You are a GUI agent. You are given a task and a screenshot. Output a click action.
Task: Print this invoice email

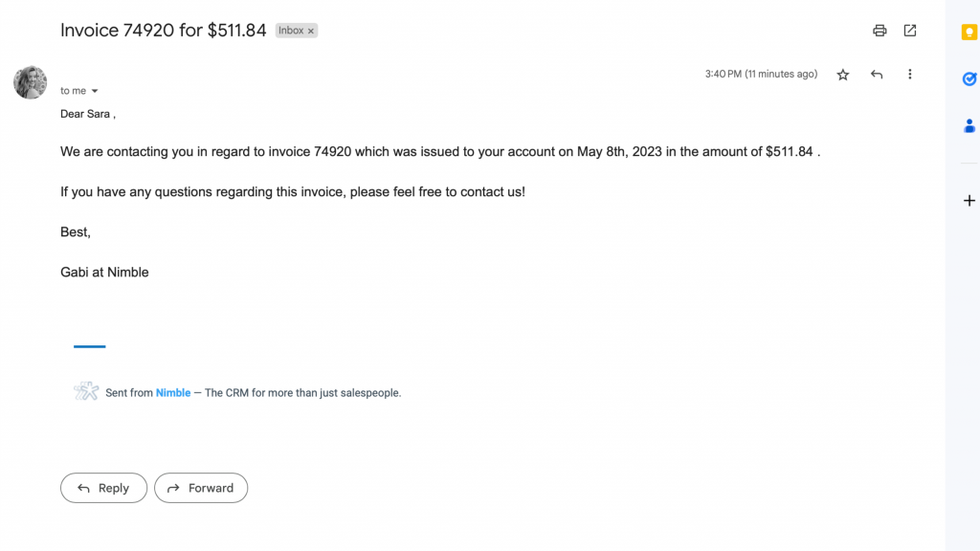pyautogui.click(x=880, y=31)
